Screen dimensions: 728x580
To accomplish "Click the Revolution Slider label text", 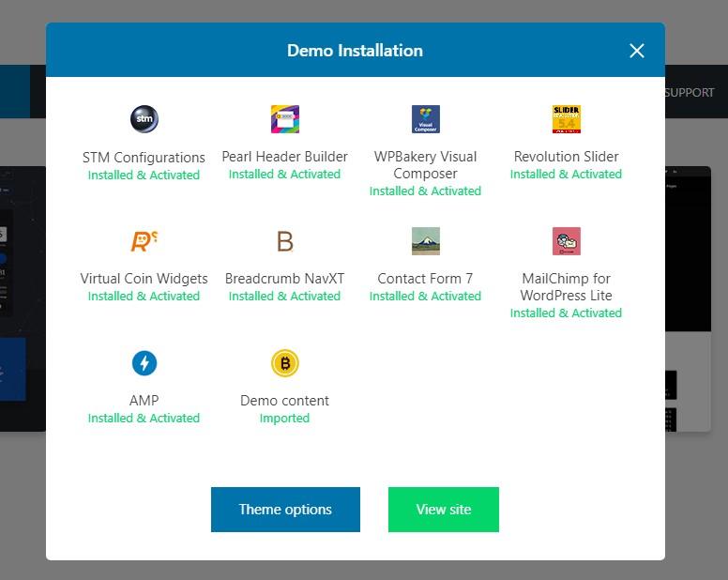I will click(x=566, y=157).
